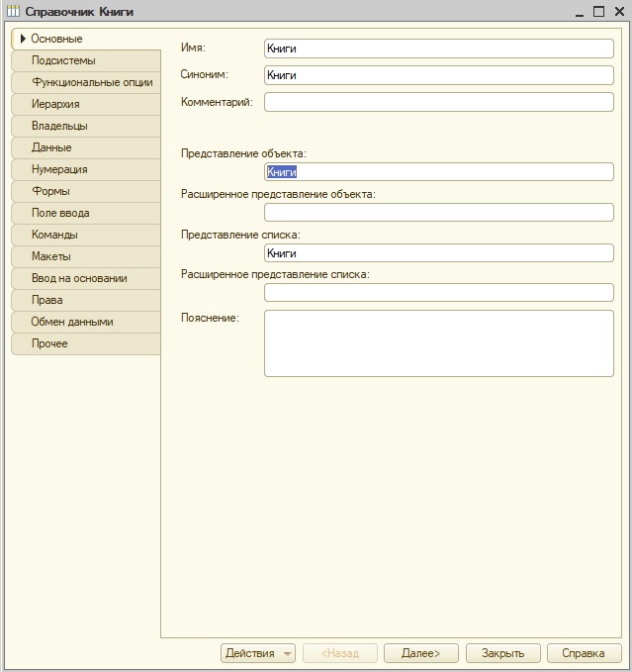Open the Формы tab
632x672 pixels.
pyautogui.click(x=86, y=191)
